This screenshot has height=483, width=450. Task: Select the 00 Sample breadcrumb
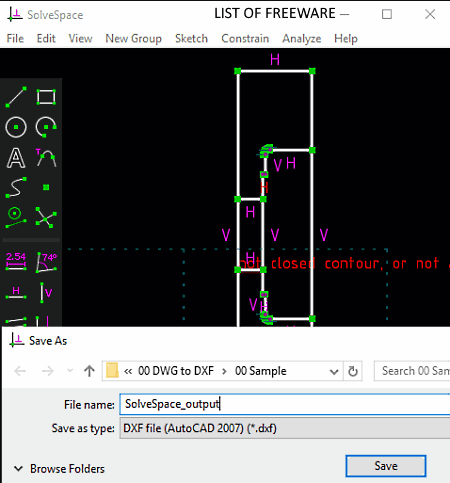[x=261, y=371]
